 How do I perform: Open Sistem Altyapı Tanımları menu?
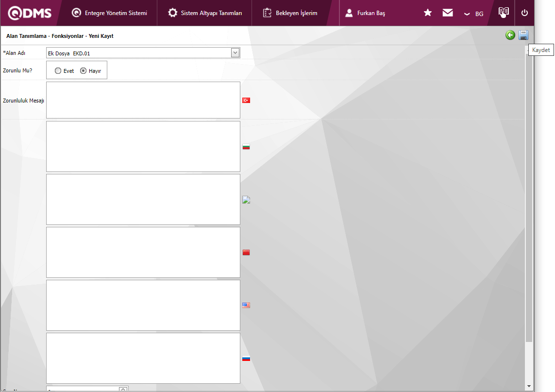click(x=205, y=13)
